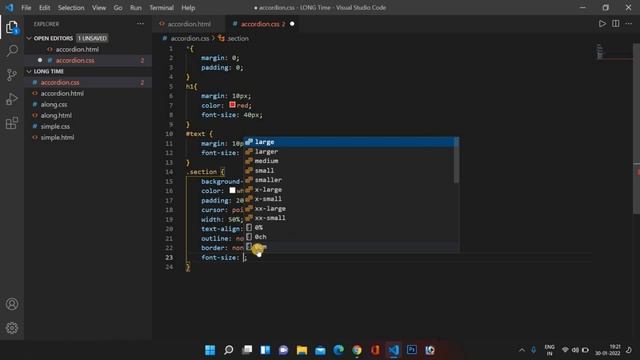640x360 pixels.
Task: Choose 'smaller' from the autocomplete list
Action: [x=351, y=180]
